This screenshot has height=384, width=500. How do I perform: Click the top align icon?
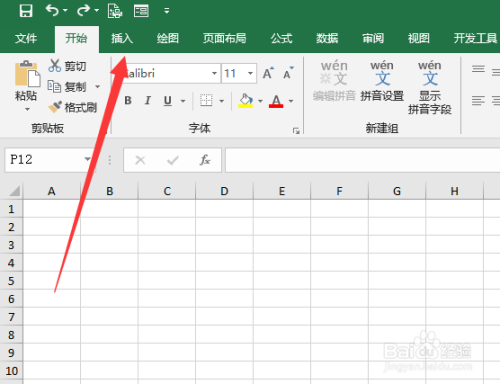coord(478,69)
